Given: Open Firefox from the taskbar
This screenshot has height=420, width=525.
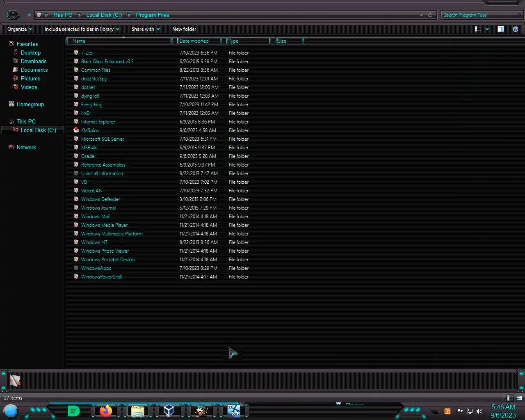Looking at the screenshot, I should 106,411.
